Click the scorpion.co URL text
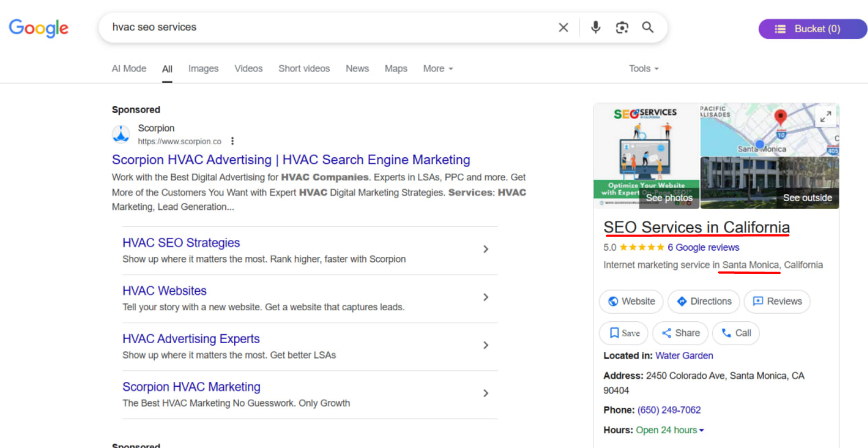The height and width of the screenshot is (448, 868). click(x=179, y=142)
